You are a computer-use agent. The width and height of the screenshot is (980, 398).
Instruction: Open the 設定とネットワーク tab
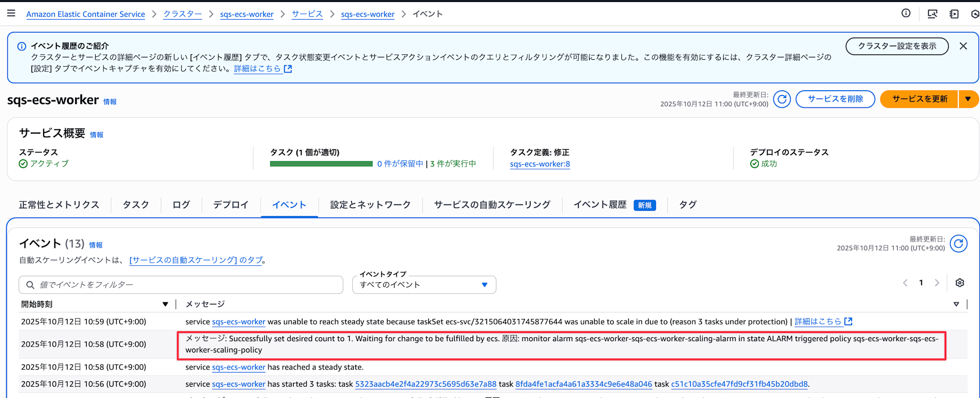370,205
